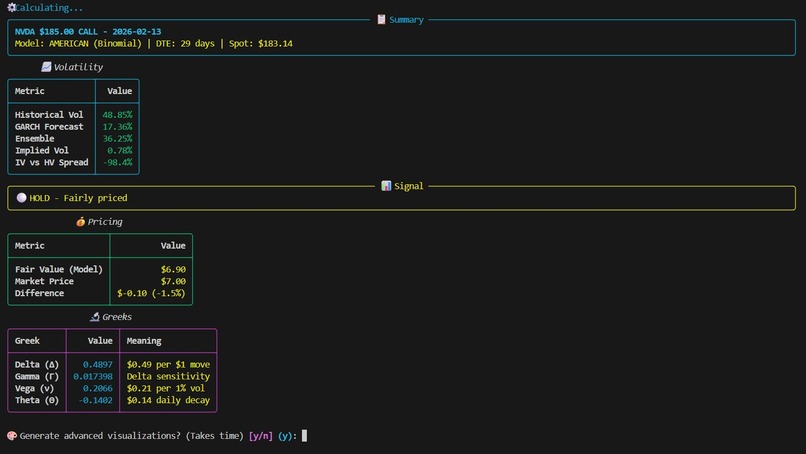Click the Generate advanced visualizations prompt text
This screenshot has height=454, width=806.
tap(132, 435)
